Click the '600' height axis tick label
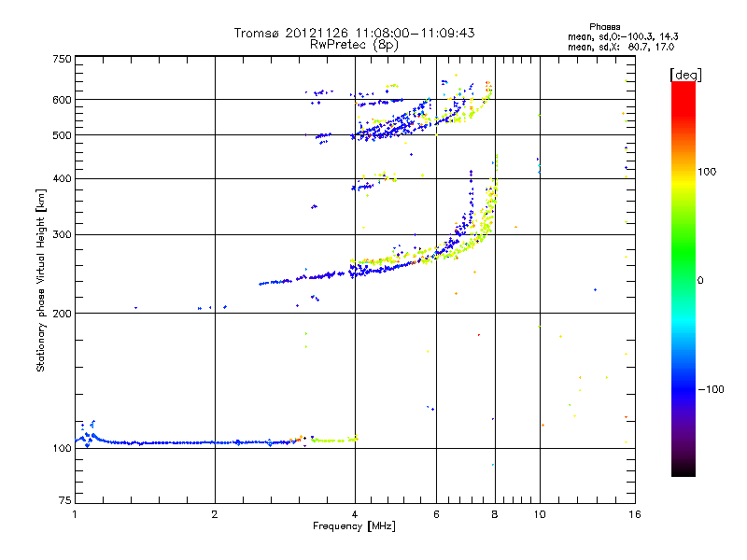This screenshot has width=747, height=560. click(62, 100)
